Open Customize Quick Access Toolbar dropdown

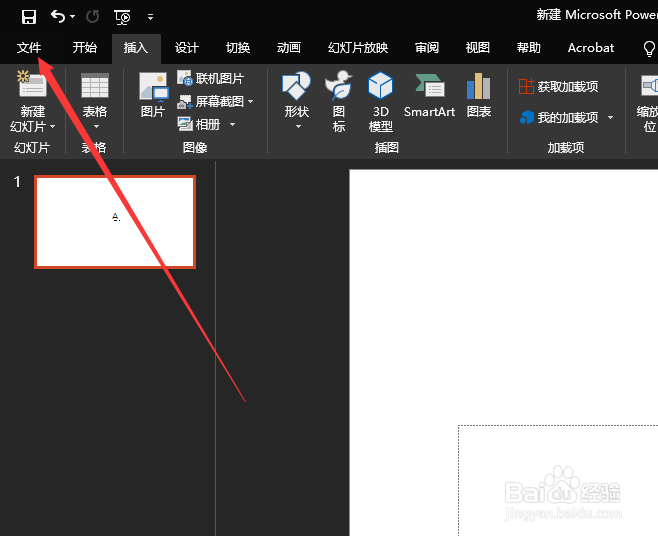(150, 17)
